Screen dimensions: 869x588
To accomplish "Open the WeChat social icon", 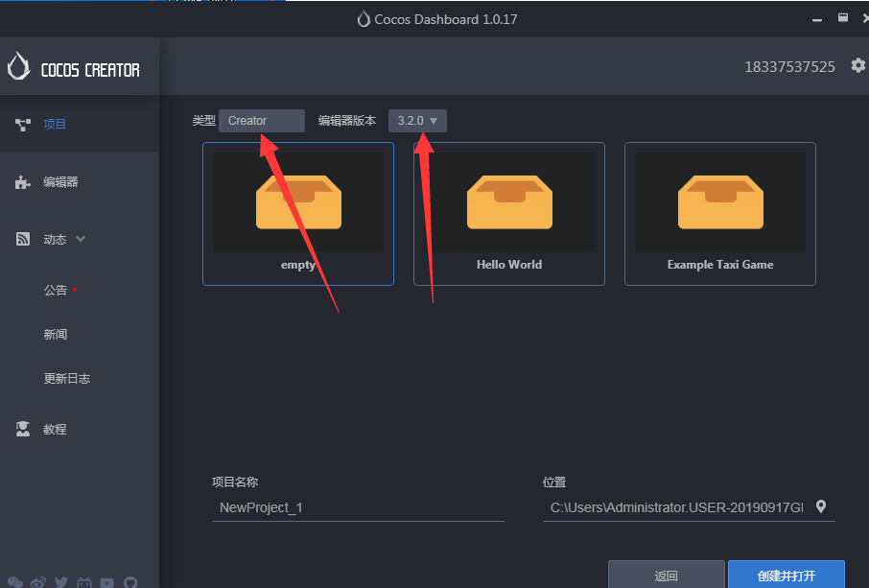I will tap(15, 582).
